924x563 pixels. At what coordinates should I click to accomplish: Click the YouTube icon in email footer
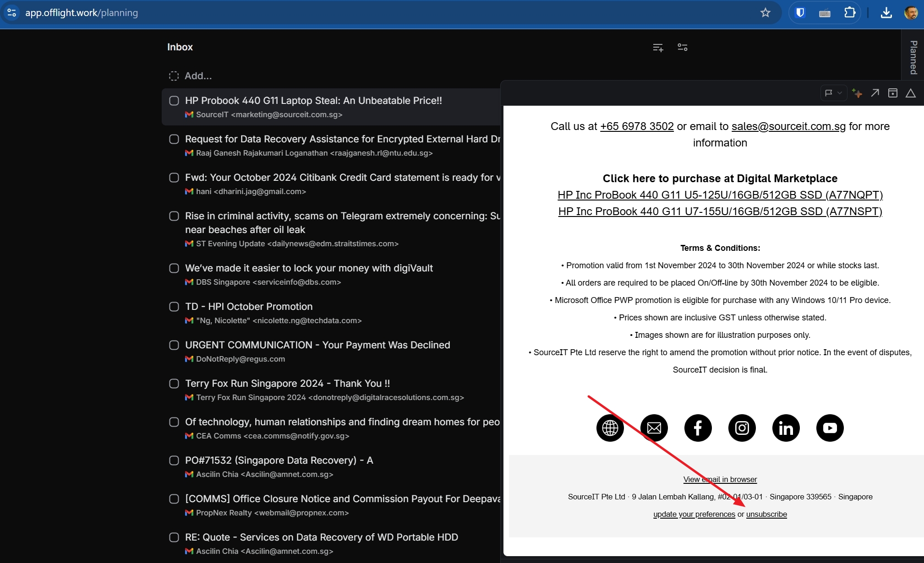click(830, 428)
